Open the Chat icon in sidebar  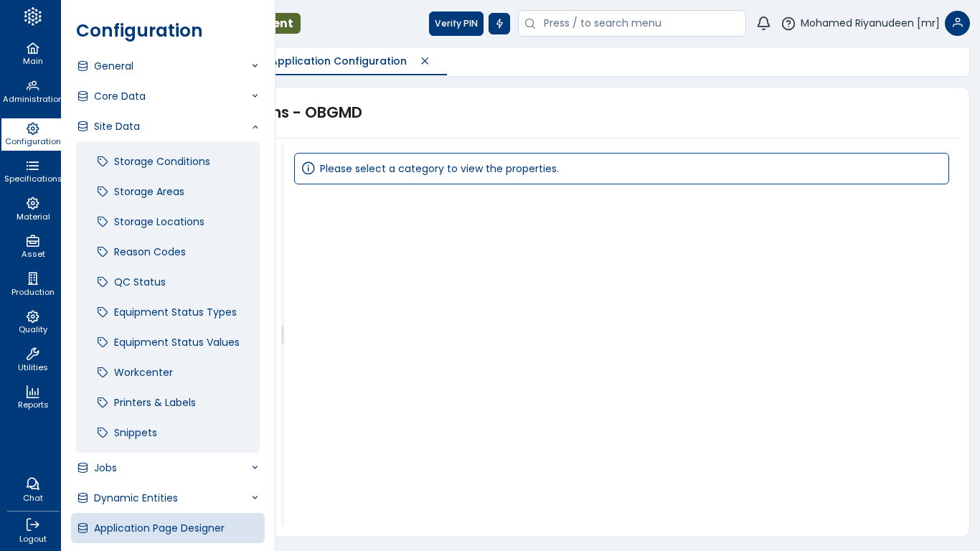(x=32, y=485)
